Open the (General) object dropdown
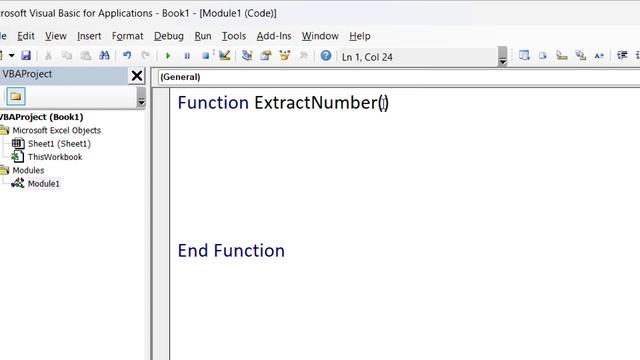640x360 pixels. click(398, 77)
